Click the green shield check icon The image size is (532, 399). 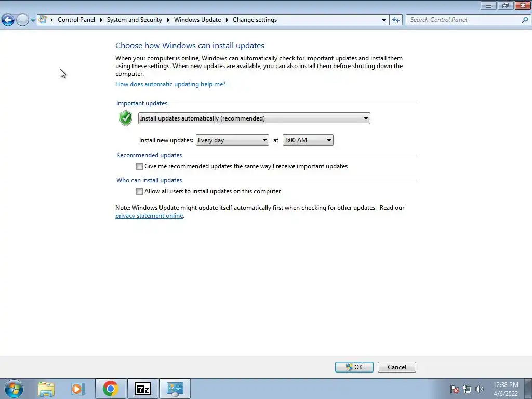point(126,118)
